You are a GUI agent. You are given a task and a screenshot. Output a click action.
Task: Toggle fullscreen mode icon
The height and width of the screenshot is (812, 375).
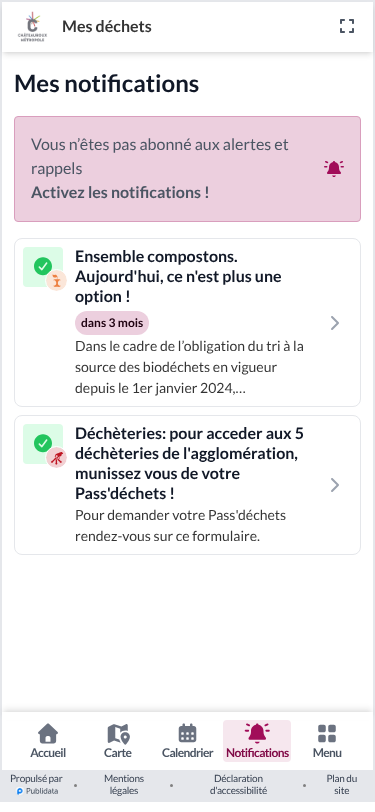(347, 26)
